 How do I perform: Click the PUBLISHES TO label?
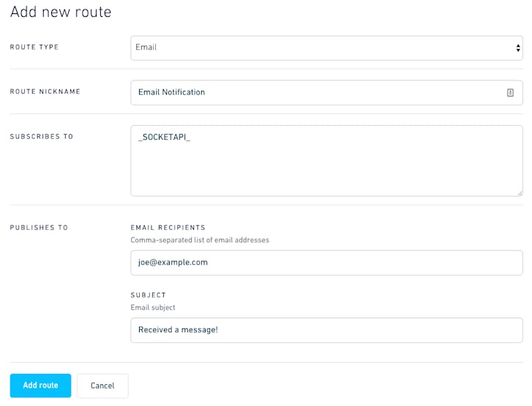pyautogui.click(x=39, y=228)
